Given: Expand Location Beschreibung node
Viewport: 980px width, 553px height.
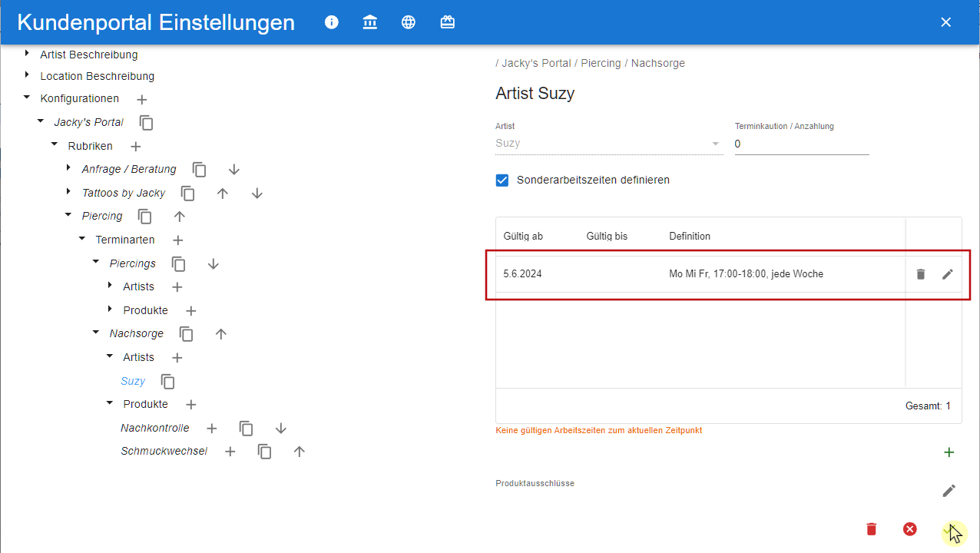Looking at the screenshot, I should coord(27,75).
